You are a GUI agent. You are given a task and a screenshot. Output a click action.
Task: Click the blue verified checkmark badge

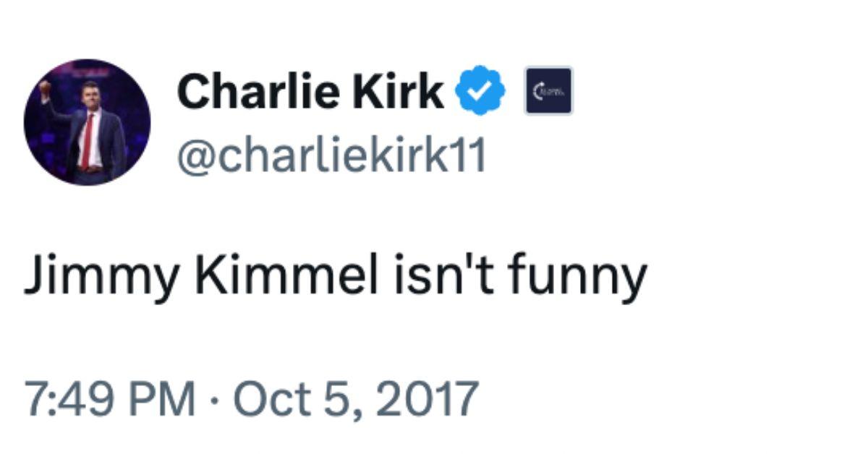479,91
